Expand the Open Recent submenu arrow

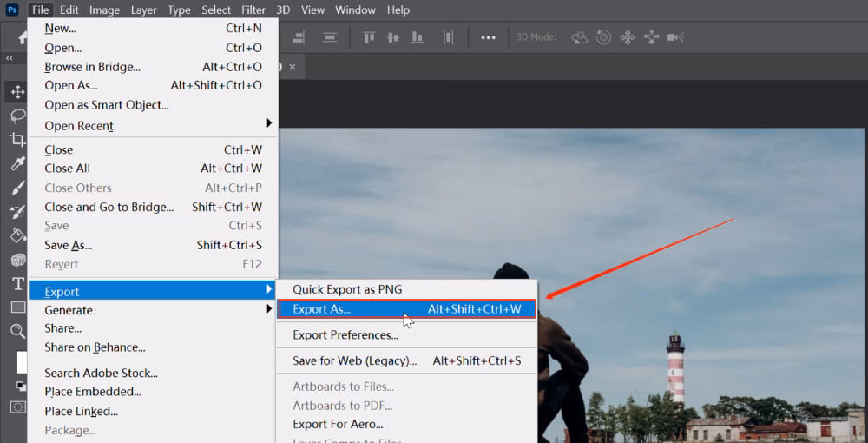click(269, 123)
